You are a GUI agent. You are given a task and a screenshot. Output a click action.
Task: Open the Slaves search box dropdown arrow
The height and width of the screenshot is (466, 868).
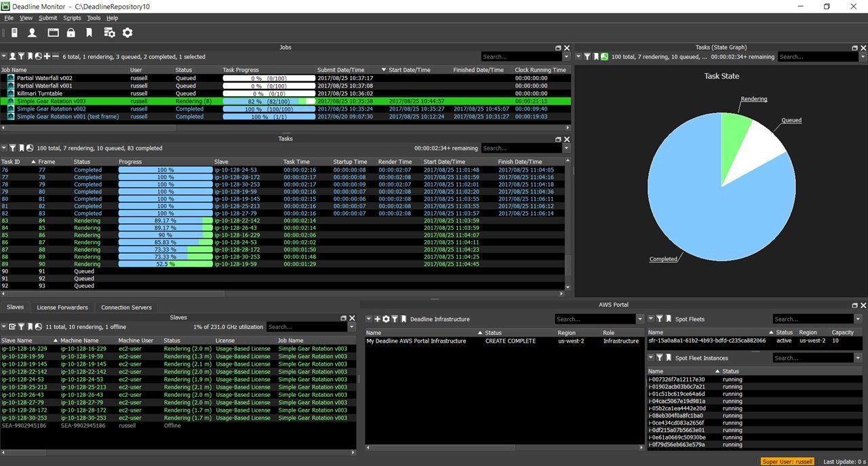(x=351, y=327)
